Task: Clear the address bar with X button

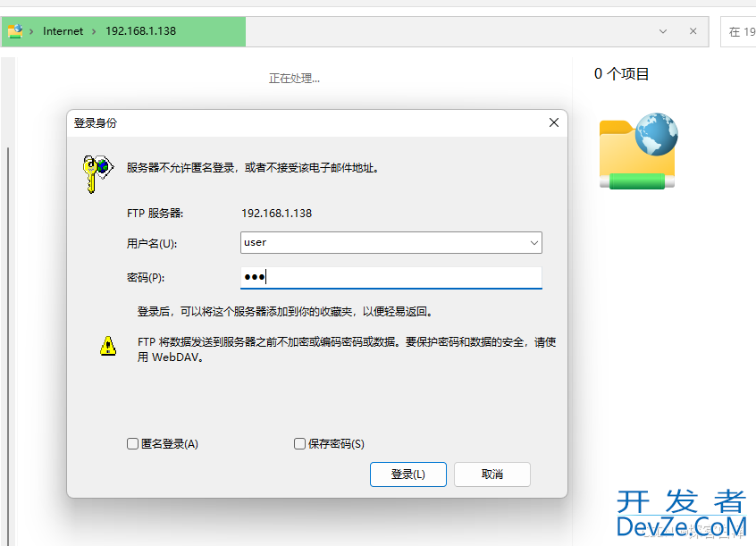Action: click(693, 31)
